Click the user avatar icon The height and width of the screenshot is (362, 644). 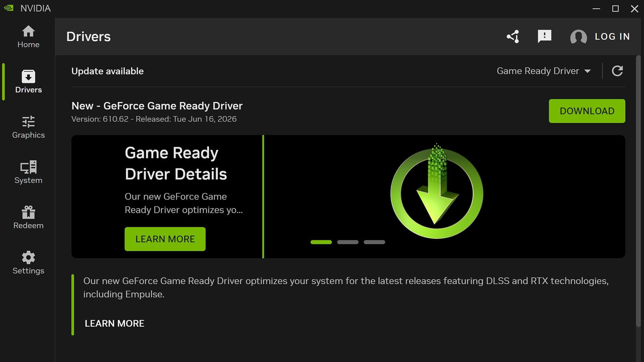[x=578, y=37]
